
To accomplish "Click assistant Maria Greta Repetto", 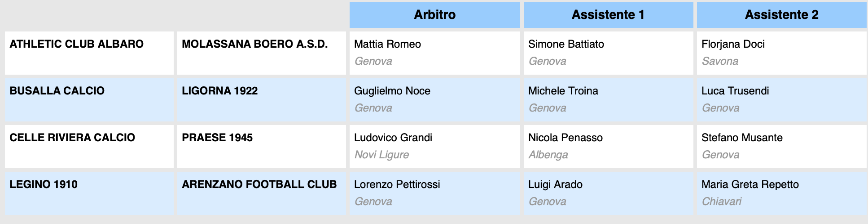I will pos(750,184).
